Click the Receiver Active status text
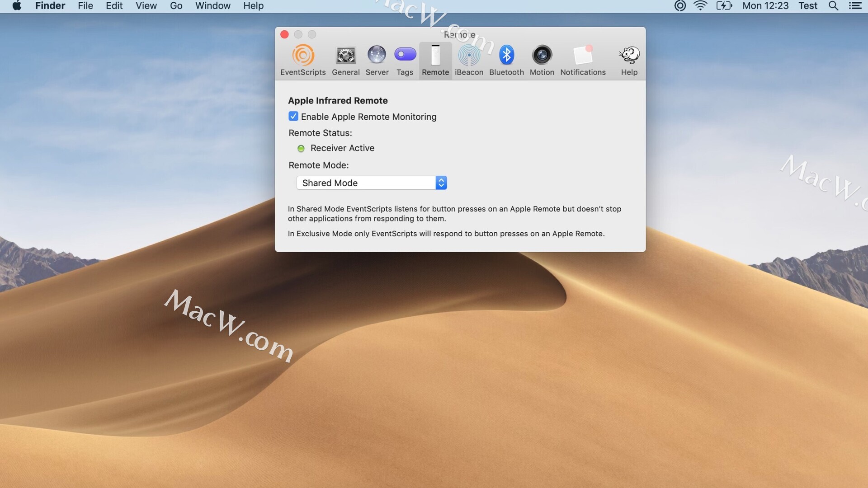 (342, 148)
